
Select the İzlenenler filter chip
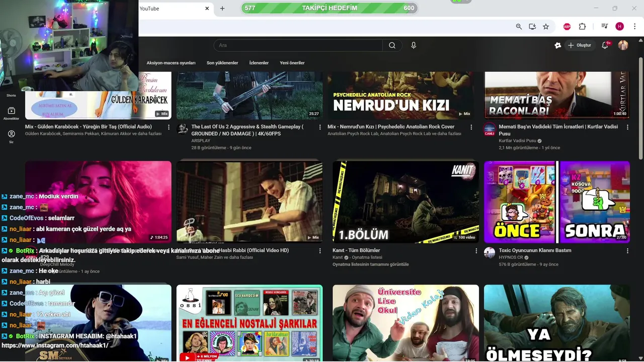coord(259,63)
